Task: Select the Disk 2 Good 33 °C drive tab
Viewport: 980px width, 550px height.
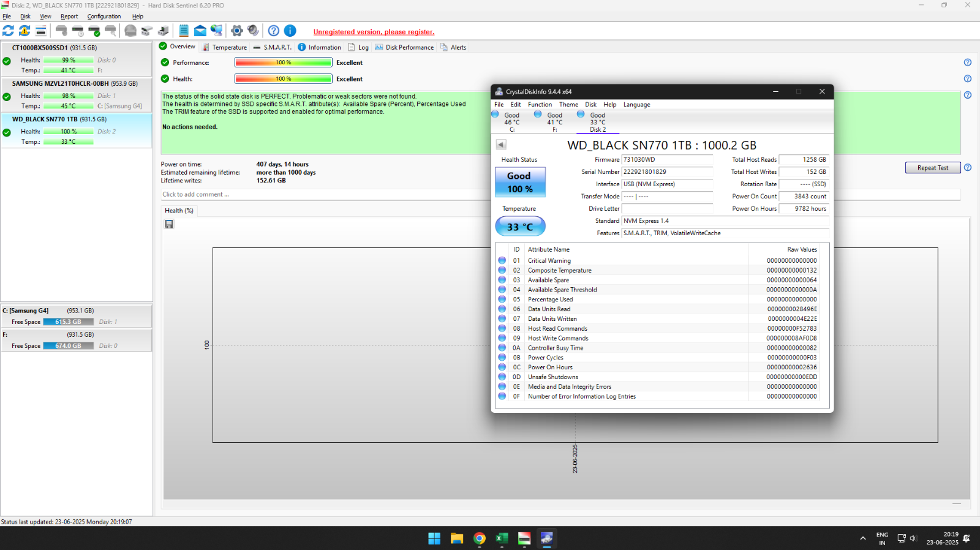Action: [x=598, y=122]
